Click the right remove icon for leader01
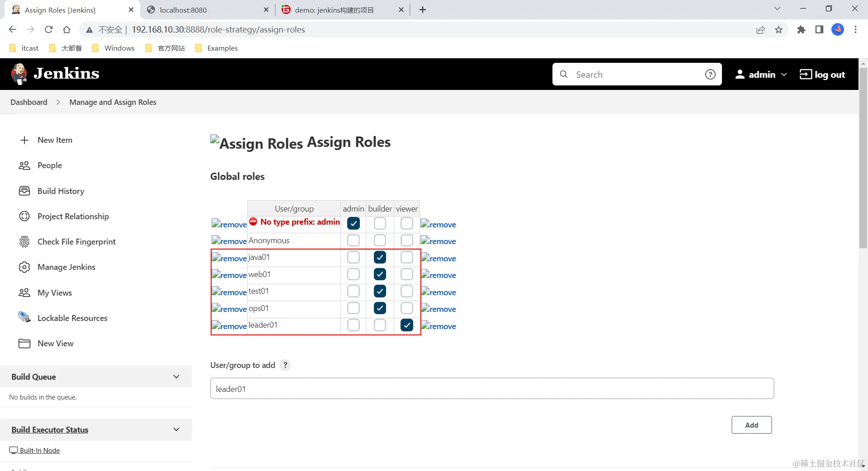868x471 pixels. [x=438, y=326]
